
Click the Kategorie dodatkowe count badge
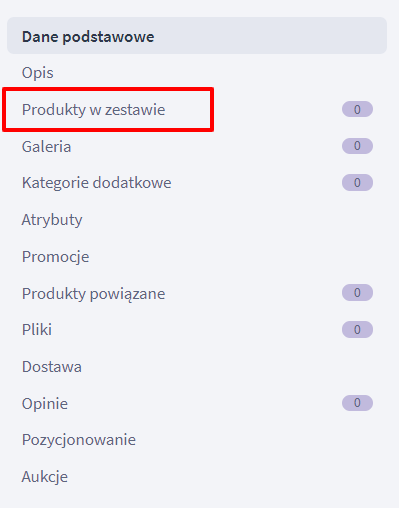point(357,183)
